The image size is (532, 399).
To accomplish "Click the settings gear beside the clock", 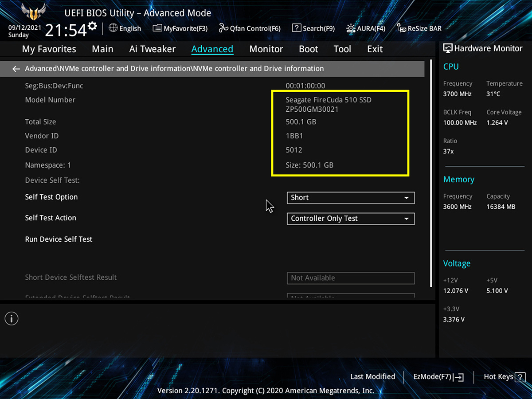I will click(x=92, y=26).
